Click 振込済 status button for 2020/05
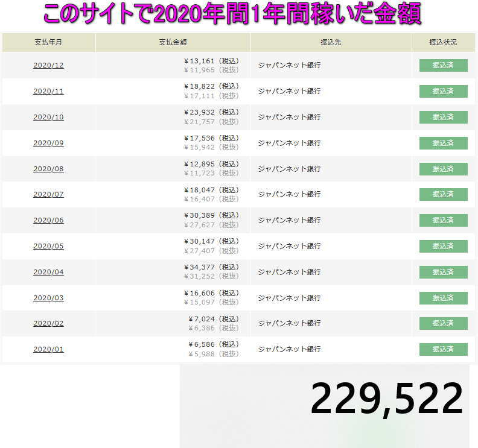Screen dimensions: 478x448 (x=443, y=246)
